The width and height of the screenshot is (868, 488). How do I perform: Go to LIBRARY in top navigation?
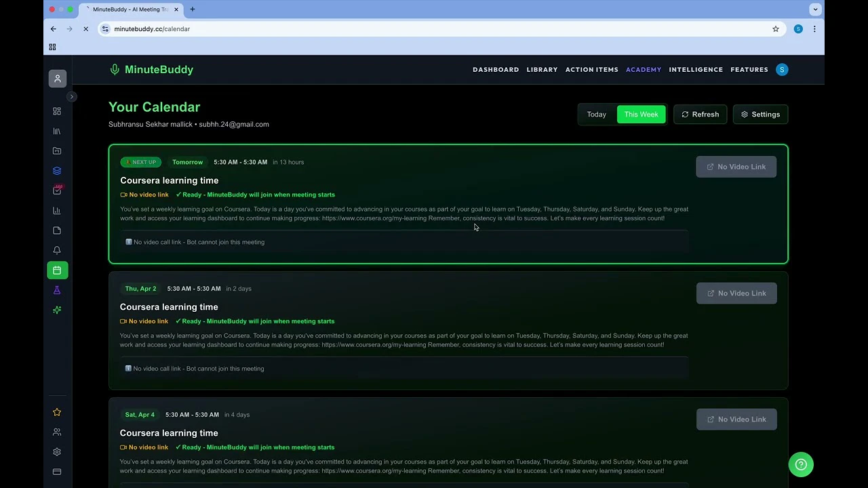pyautogui.click(x=542, y=69)
